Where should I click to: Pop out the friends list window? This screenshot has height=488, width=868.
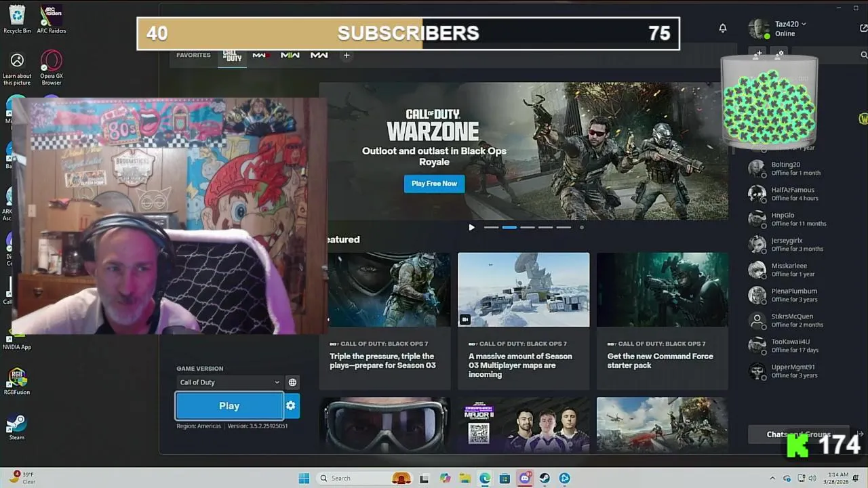click(863, 28)
